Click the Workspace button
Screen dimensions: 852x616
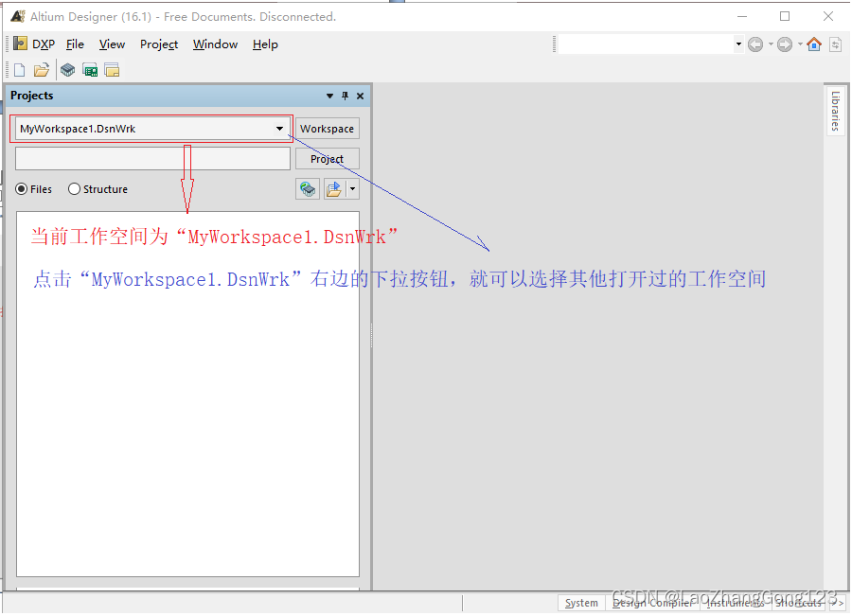tap(328, 129)
